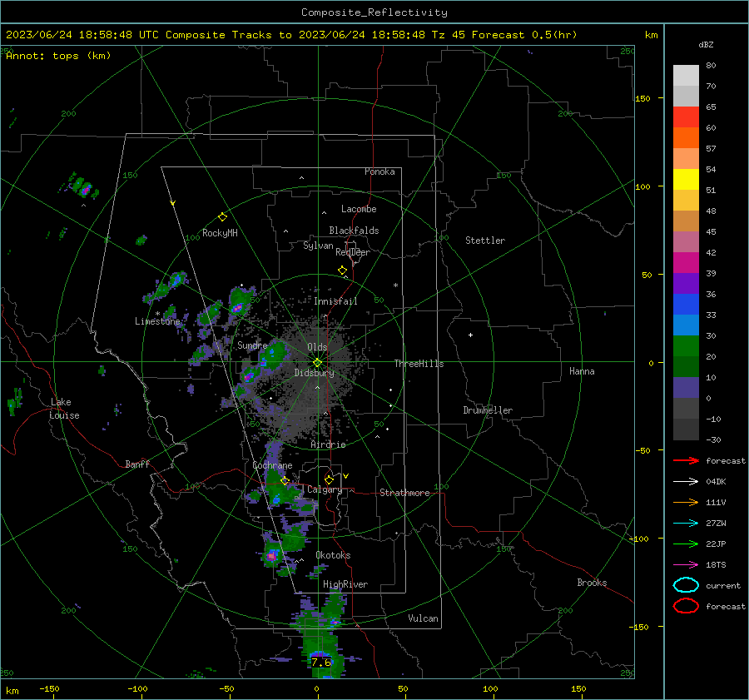This screenshot has height=700, width=749.
Task: Click the Strathmore town label
Action: tap(404, 493)
